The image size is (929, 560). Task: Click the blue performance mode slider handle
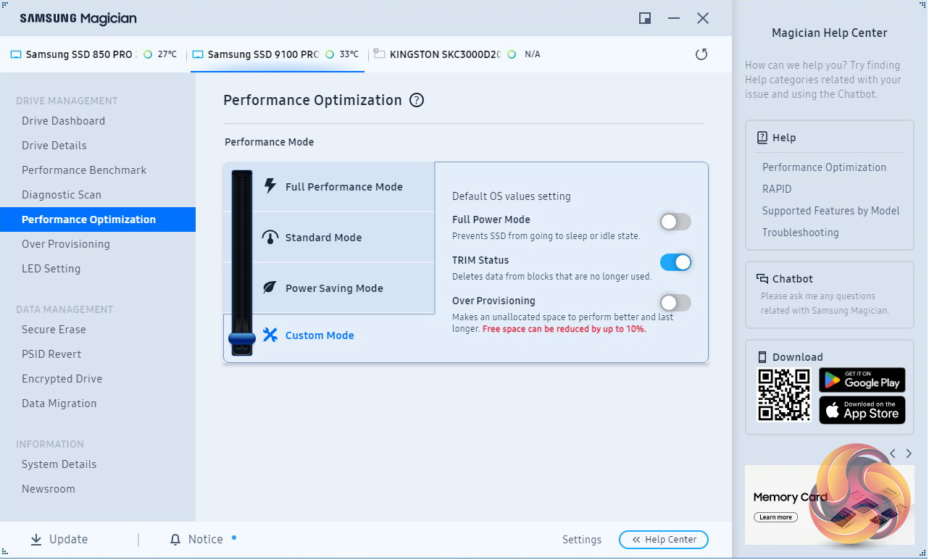tap(242, 338)
